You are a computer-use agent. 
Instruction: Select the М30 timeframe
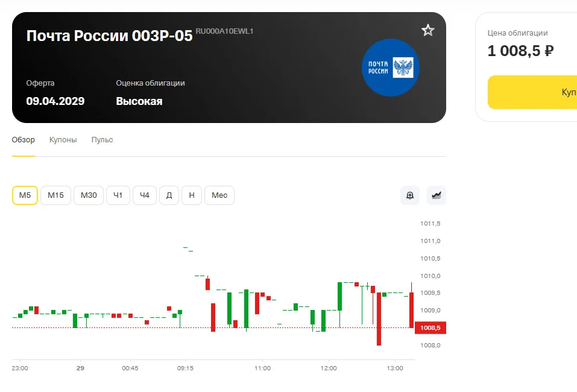pyautogui.click(x=89, y=195)
